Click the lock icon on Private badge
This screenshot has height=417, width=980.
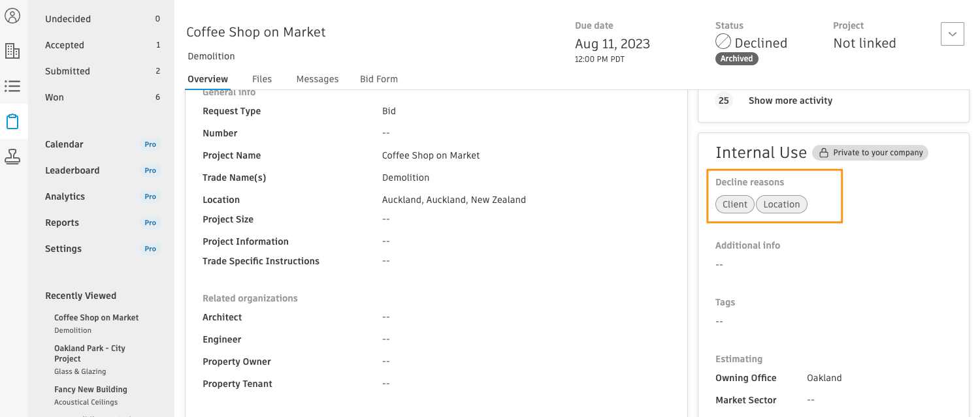click(x=825, y=153)
